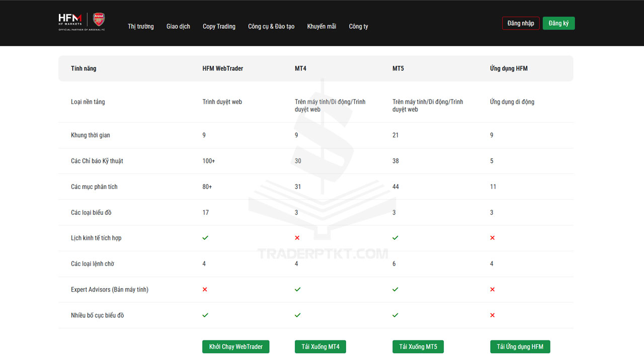Download MT4 via Tải Xuống MT4 button
Image resolution: width=644 pixels, height=362 pixels.
[320, 347]
